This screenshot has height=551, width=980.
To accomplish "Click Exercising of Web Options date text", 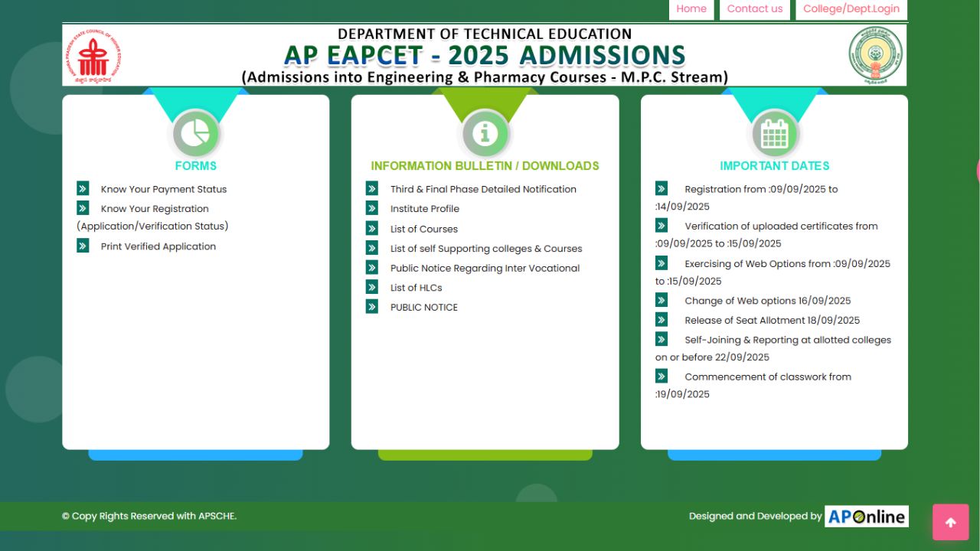I will coord(773,272).
